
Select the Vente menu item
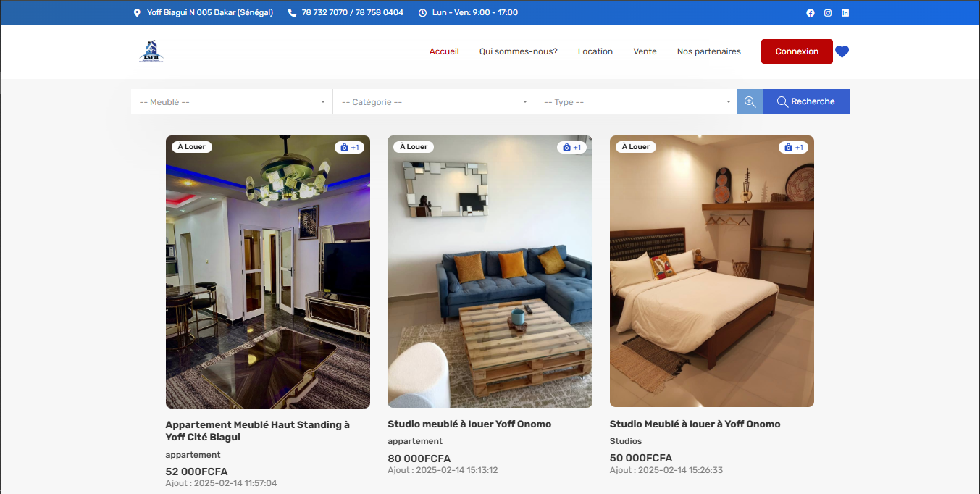click(x=645, y=51)
